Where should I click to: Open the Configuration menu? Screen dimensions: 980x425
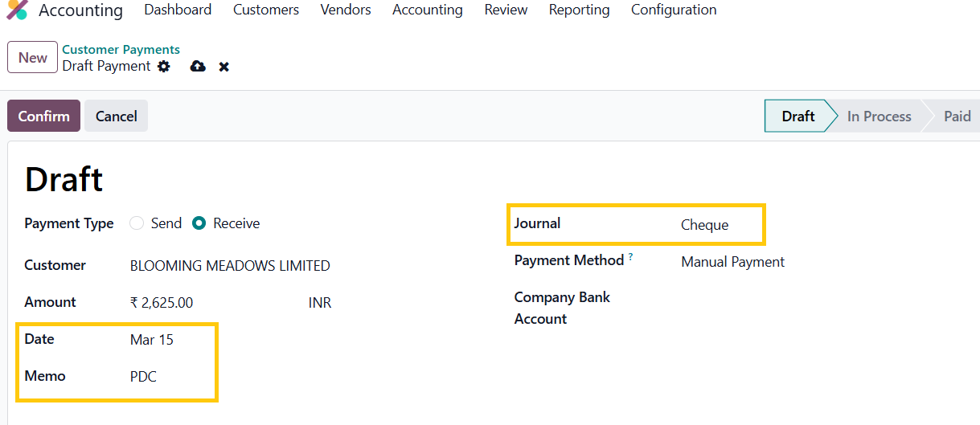tap(674, 10)
